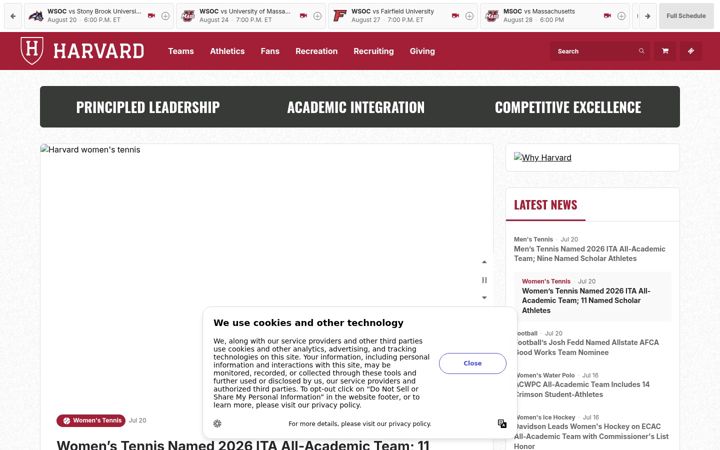
Task: Open cookie settings gear icon
Action: pos(217,423)
